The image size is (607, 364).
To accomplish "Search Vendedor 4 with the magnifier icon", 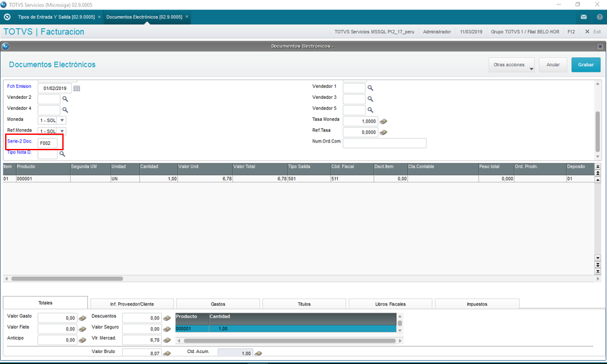I will click(x=65, y=110).
